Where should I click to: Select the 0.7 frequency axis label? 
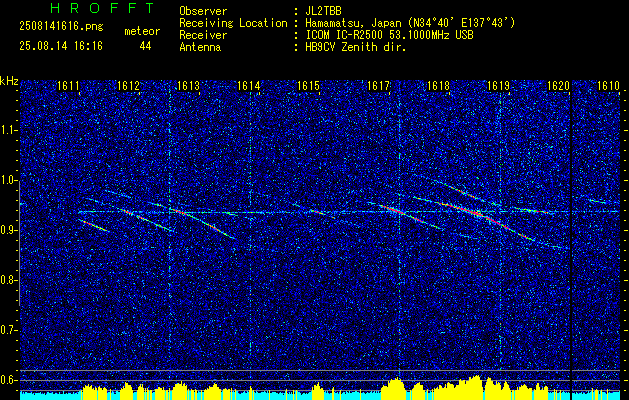coord(9,329)
